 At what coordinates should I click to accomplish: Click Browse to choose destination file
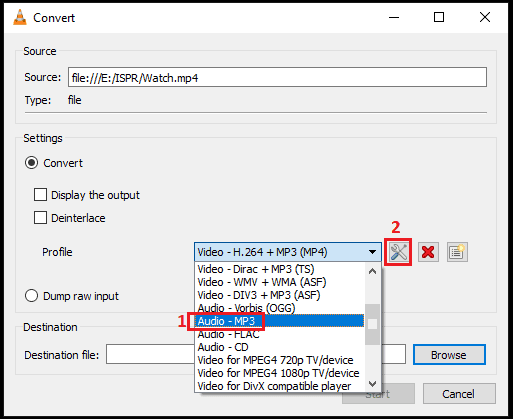pos(449,355)
